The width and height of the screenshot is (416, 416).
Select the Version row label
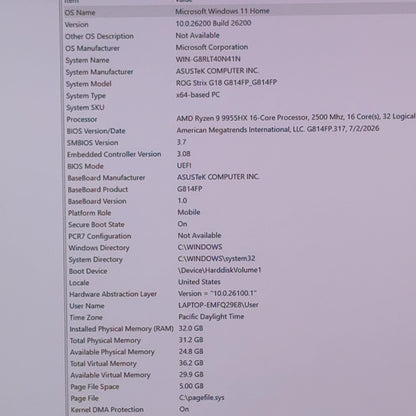point(77,25)
